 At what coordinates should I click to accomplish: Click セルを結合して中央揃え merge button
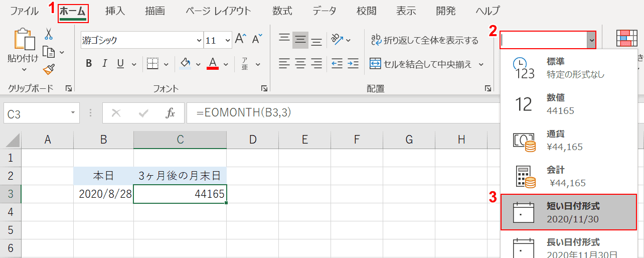[x=421, y=64]
